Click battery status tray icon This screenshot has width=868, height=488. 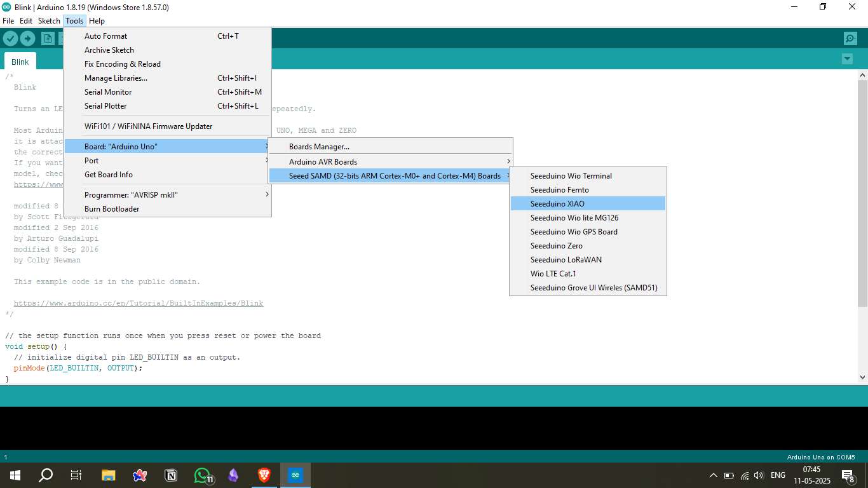(729, 475)
